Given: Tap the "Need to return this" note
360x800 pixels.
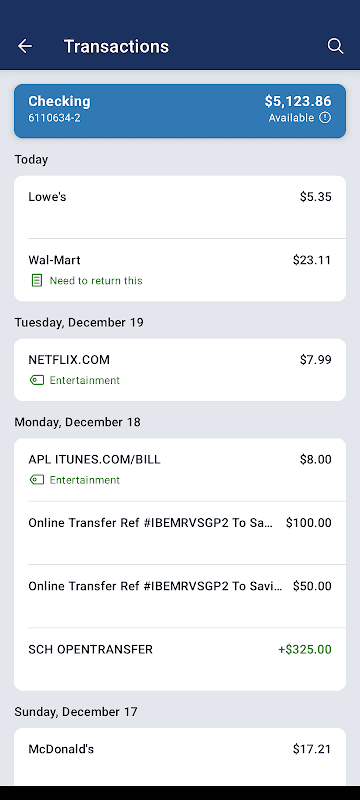Looking at the screenshot, I should (x=96, y=281).
